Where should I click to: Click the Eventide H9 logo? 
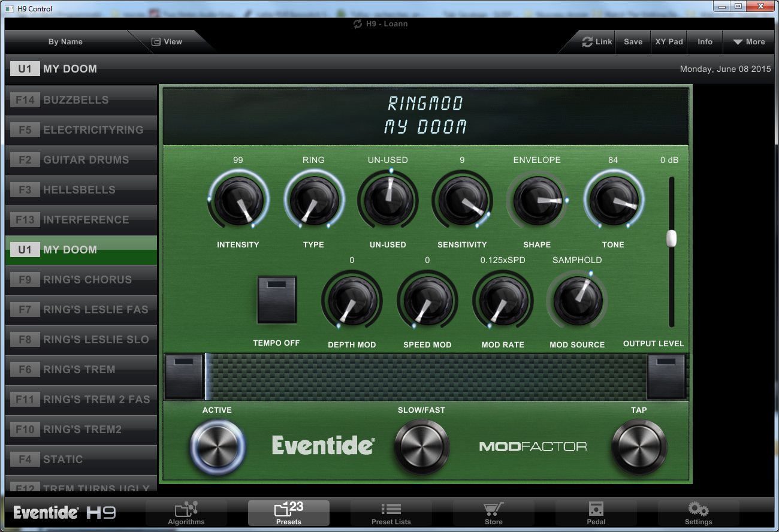click(x=65, y=513)
